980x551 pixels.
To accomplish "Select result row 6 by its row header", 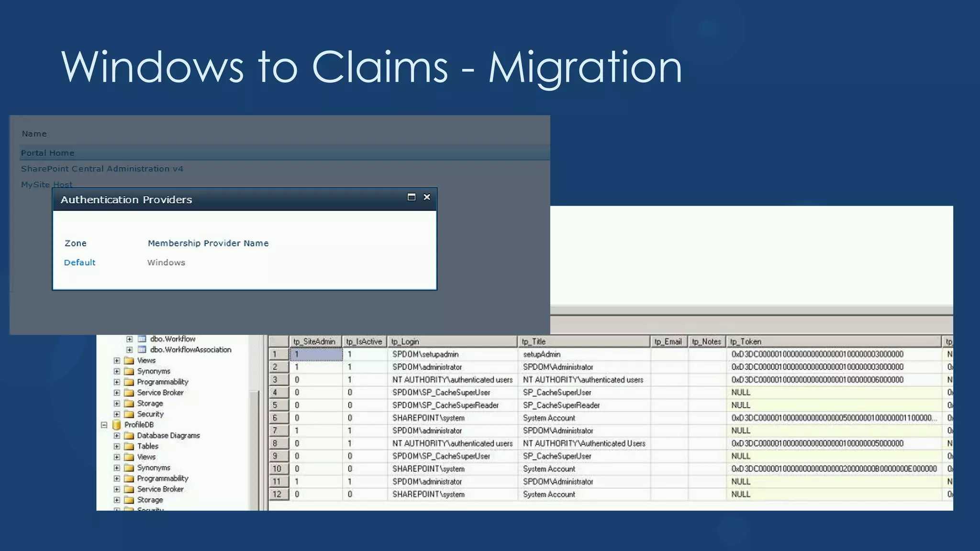I will pyautogui.click(x=279, y=418).
